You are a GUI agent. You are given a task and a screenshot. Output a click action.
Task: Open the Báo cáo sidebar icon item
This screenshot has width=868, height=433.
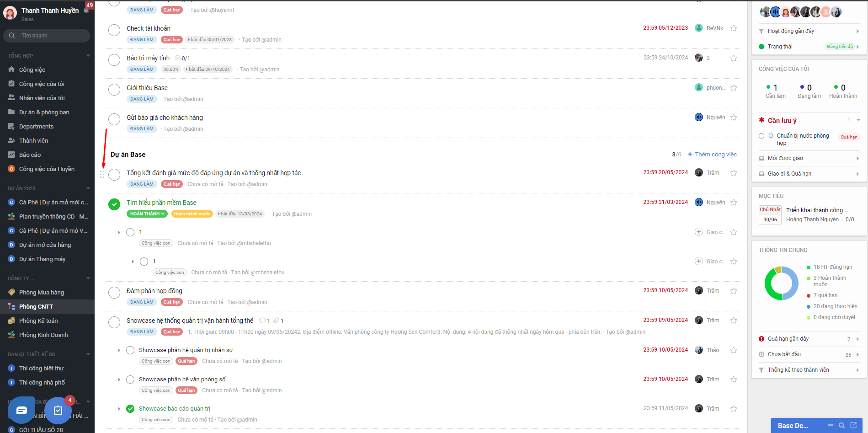30,155
